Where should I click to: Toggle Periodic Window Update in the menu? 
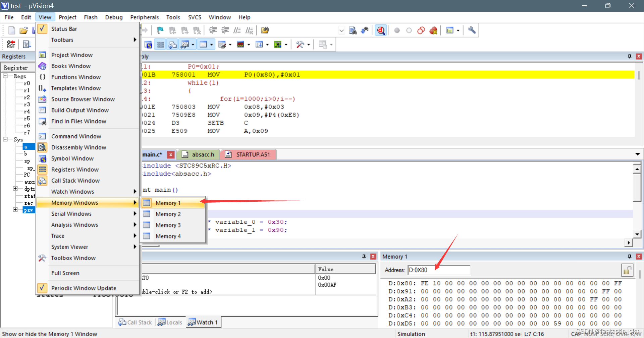[x=88, y=288]
